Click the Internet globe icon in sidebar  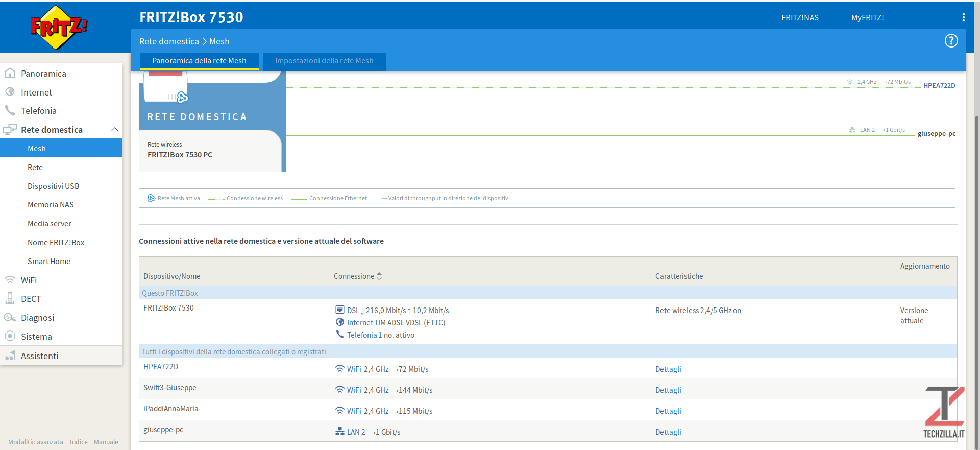pyautogui.click(x=10, y=92)
